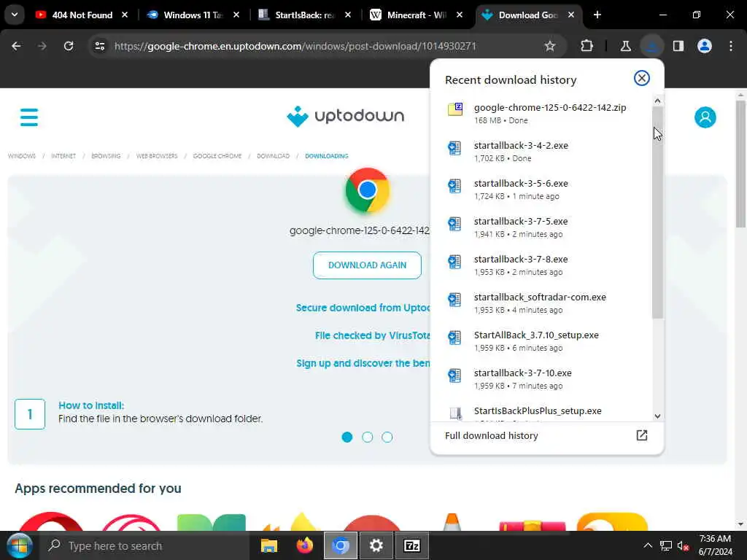Click the external link icon for full history
Image resolution: width=747 pixels, height=560 pixels.
pyautogui.click(x=641, y=435)
